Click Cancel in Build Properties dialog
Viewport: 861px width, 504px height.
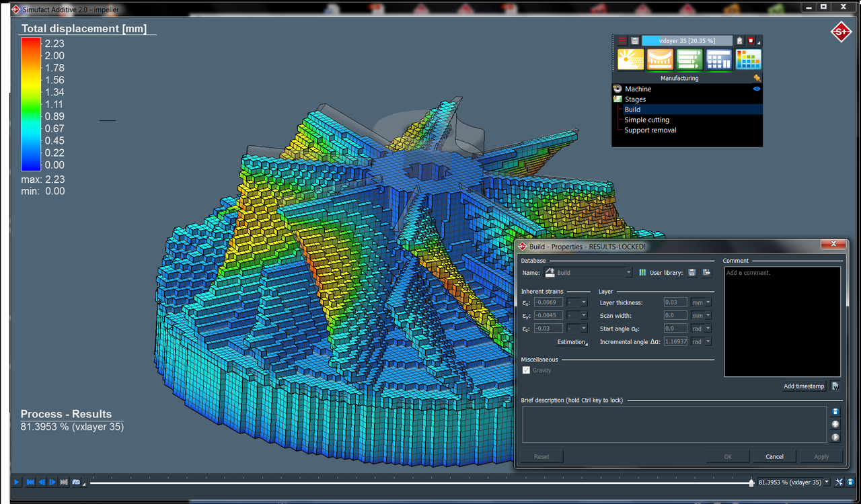pos(774,456)
